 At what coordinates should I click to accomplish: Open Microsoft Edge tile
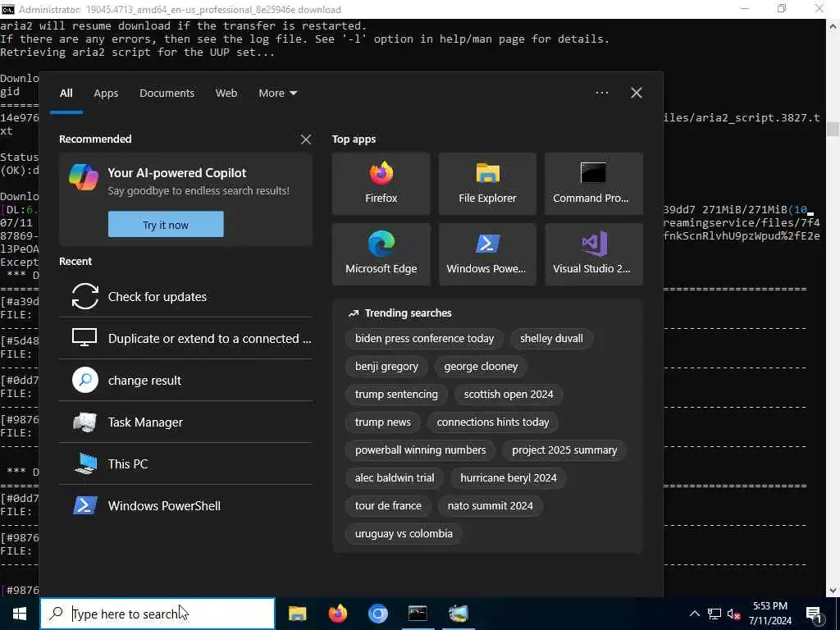381,254
